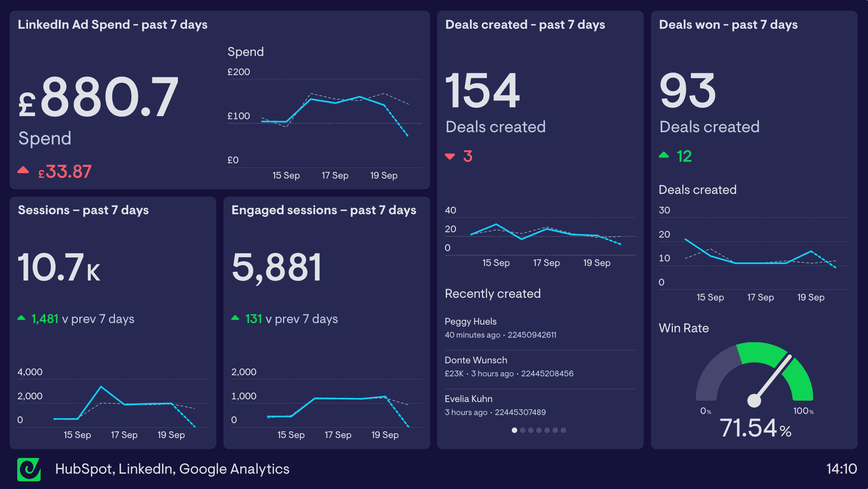This screenshot has width=868, height=489.
Task: Click red up arrow beside £33.87
Action: (x=23, y=170)
